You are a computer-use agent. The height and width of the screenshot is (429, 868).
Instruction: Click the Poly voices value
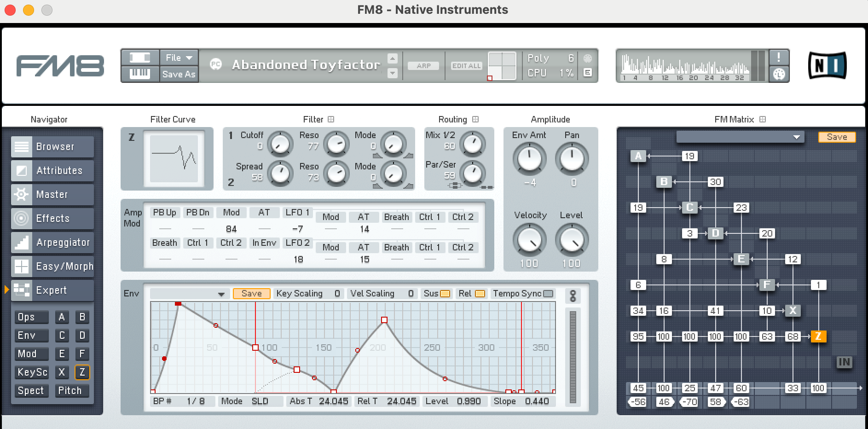pos(571,58)
